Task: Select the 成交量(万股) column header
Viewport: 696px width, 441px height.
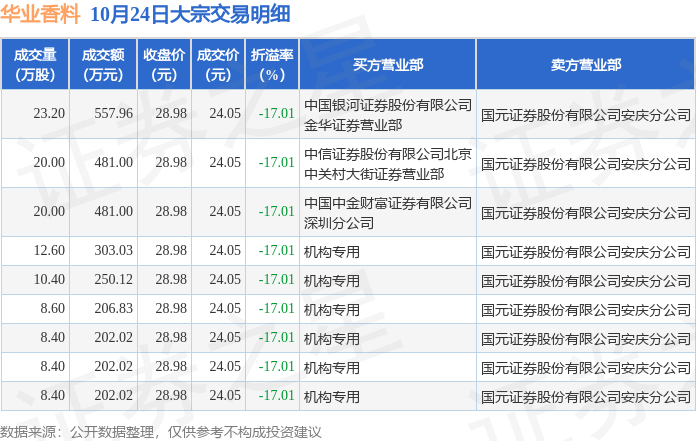Action: point(35,65)
